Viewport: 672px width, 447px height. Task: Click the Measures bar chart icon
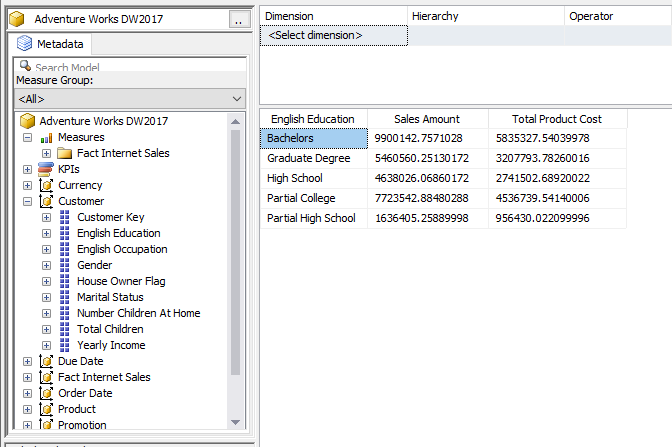46,138
